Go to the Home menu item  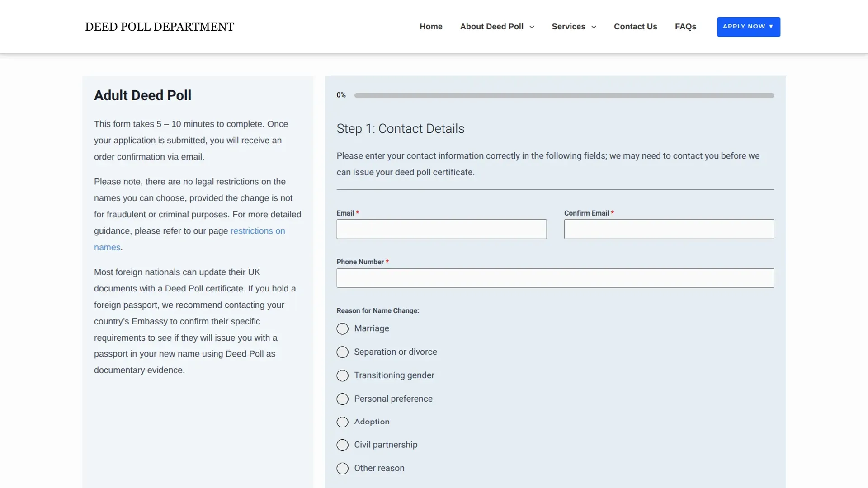coord(431,27)
